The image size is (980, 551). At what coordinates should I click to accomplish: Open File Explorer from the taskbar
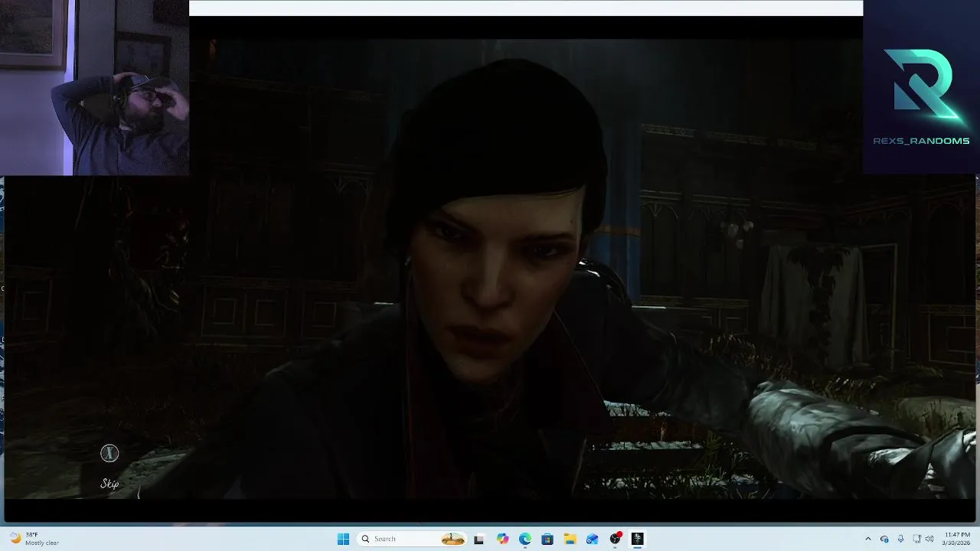point(570,539)
